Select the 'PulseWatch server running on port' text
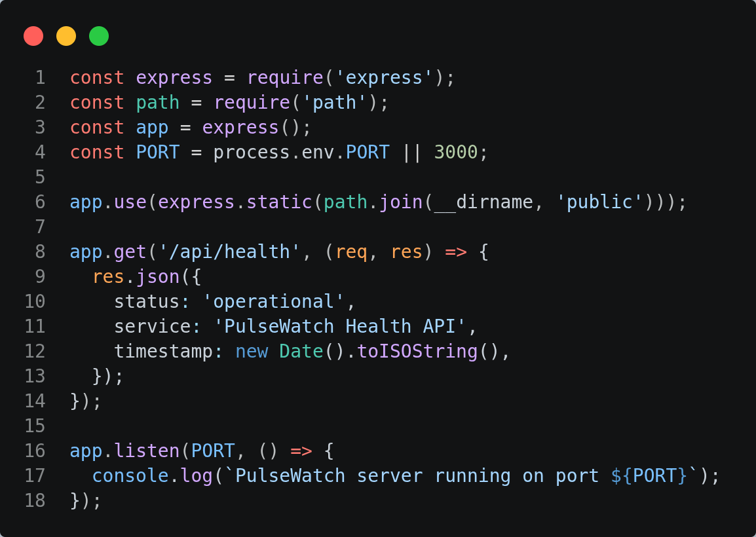The image size is (756, 537). tap(417, 476)
